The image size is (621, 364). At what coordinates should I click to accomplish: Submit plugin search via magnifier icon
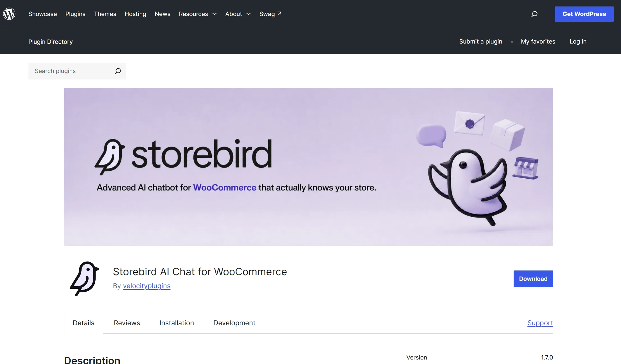(118, 71)
